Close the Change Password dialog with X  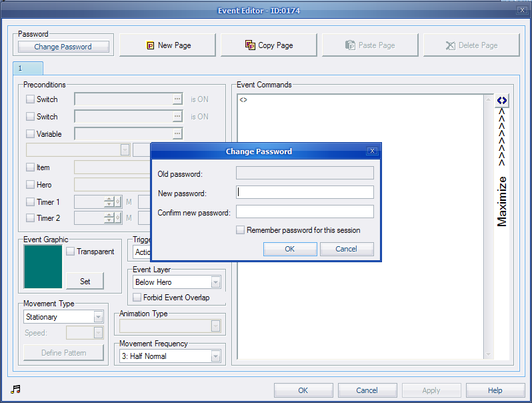[373, 151]
